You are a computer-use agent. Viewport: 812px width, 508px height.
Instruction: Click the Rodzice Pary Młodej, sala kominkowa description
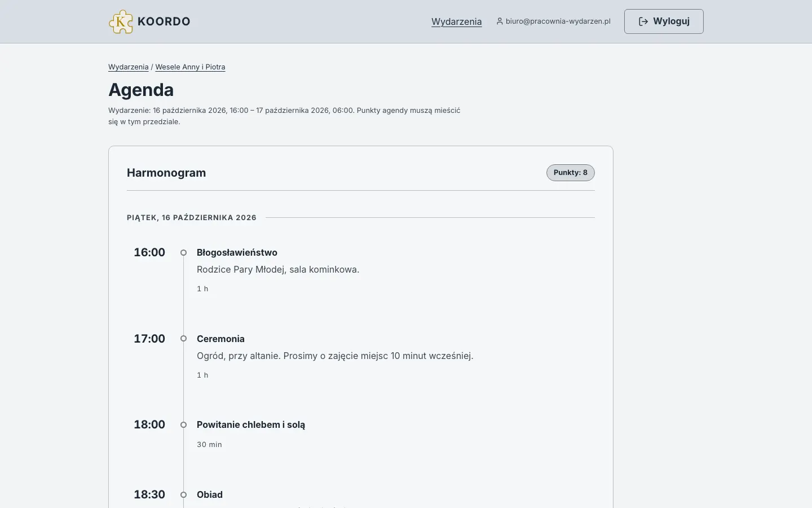click(x=278, y=269)
